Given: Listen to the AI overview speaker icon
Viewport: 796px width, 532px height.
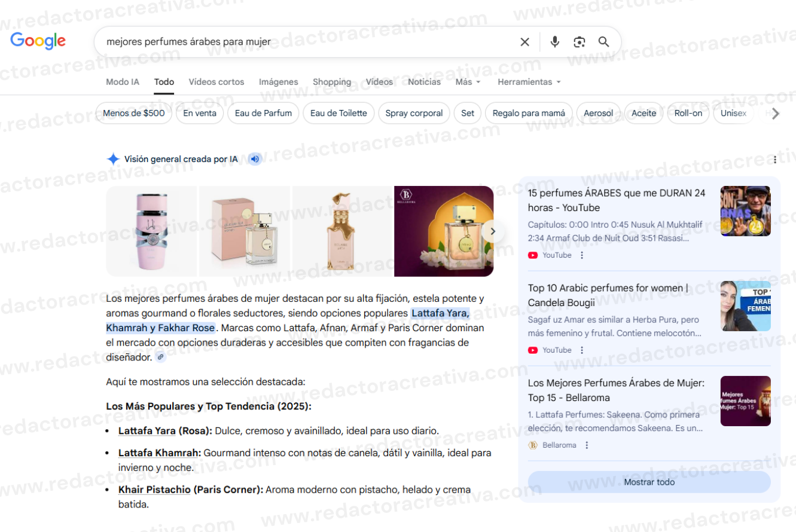Looking at the screenshot, I should (255, 159).
